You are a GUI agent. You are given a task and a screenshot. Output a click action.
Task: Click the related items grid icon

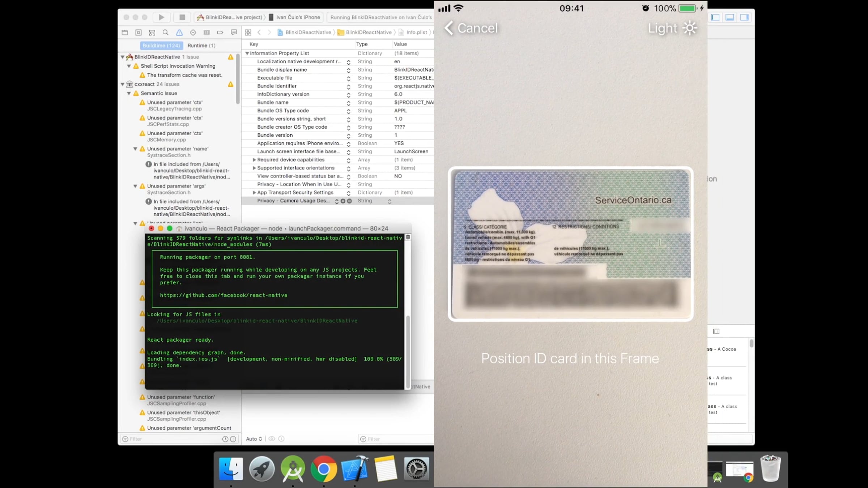point(248,33)
